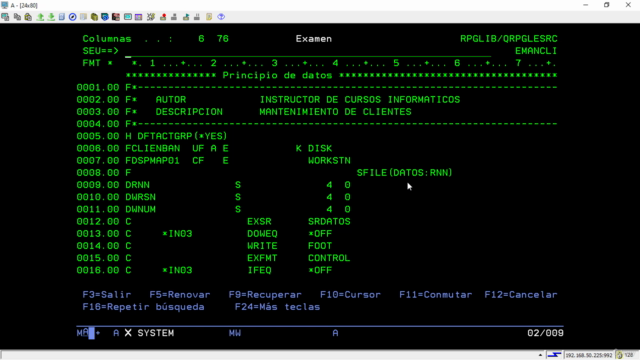
Task: Click the padlock security icon in status bar
Action: [x=619, y=355]
